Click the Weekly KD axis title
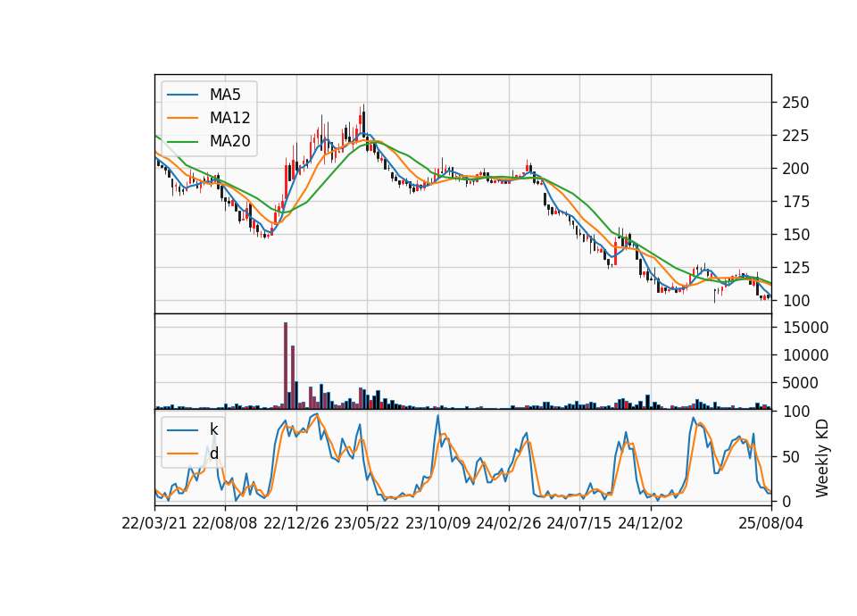Viewport: 857px width, 616px height. pos(821,458)
